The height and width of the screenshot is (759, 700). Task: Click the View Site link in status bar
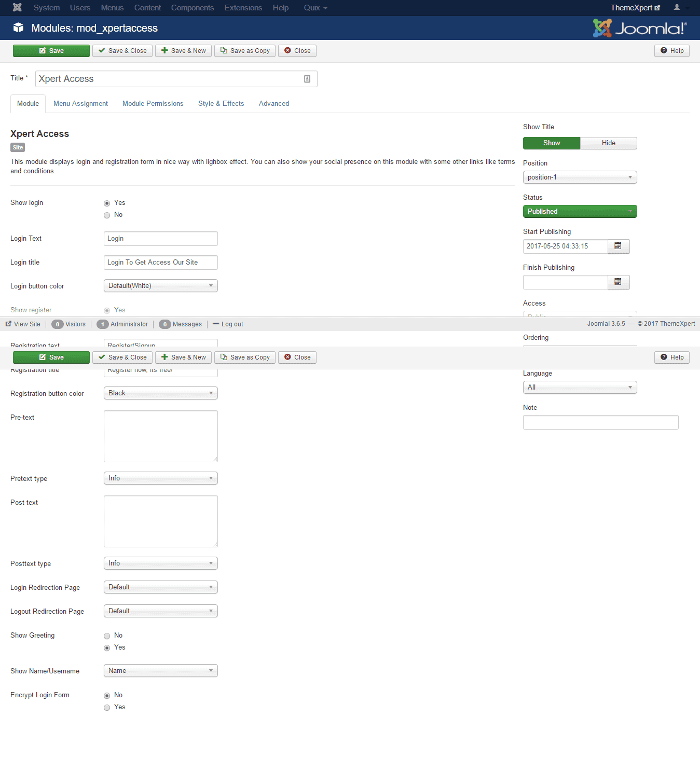pos(23,324)
